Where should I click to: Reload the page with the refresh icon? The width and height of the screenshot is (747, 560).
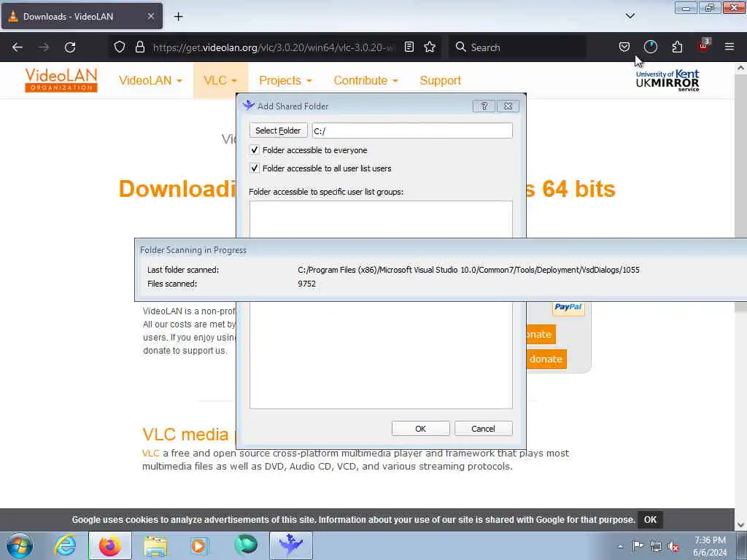[x=70, y=47]
